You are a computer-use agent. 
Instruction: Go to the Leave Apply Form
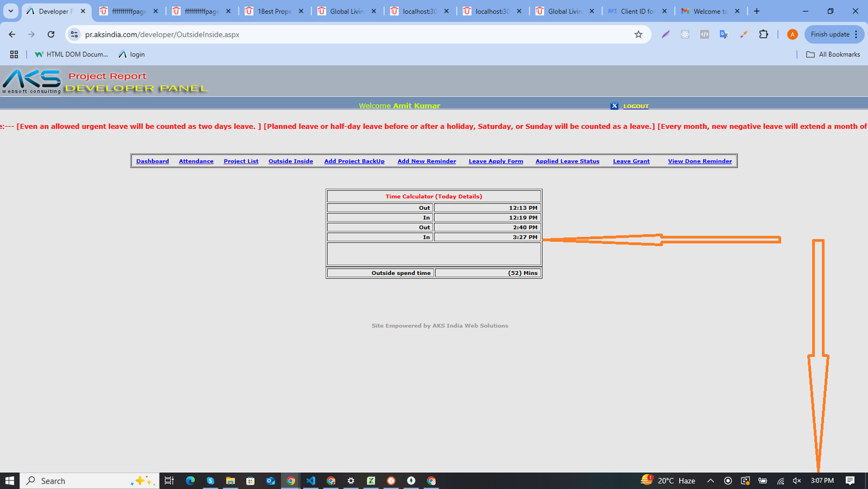point(495,161)
